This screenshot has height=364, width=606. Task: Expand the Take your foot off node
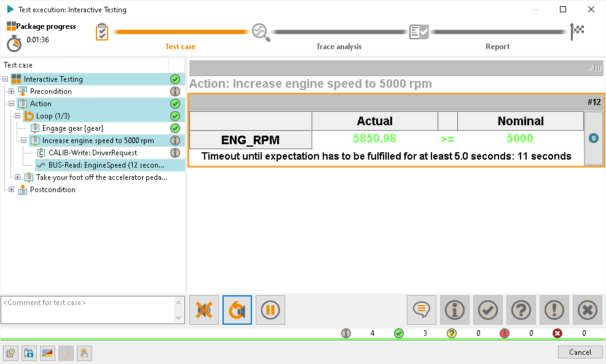point(17,177)
